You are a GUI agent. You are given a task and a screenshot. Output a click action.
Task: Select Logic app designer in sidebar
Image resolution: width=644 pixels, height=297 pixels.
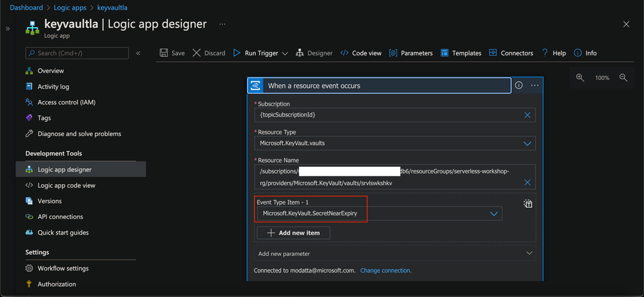point(81,169)
